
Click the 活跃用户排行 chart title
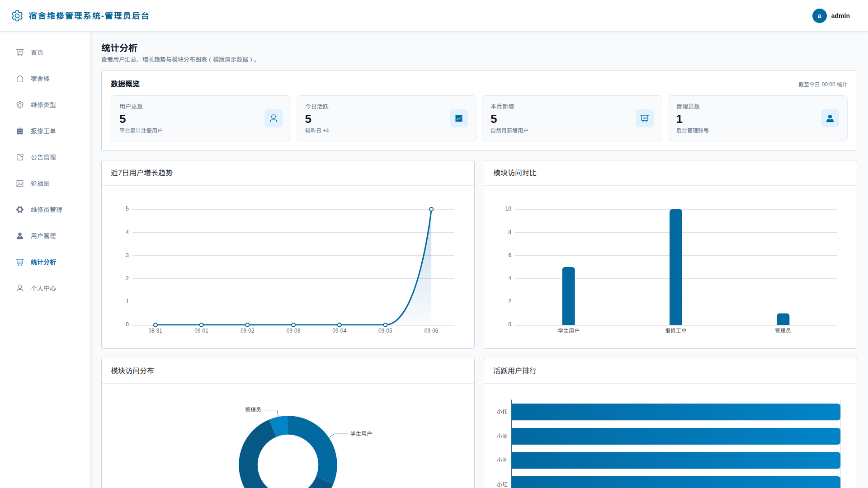tap(515, 371)
